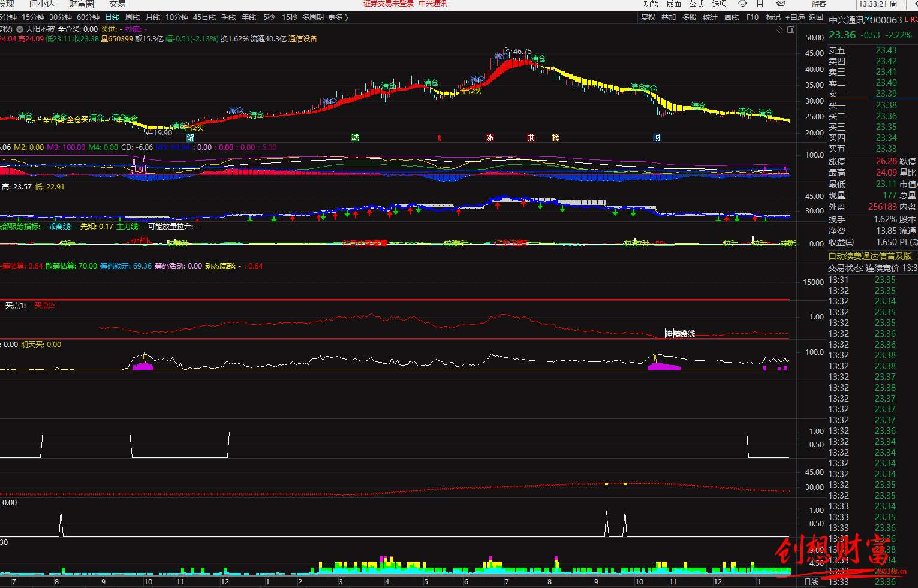Image resolution: width=918 pixels, height=588 pixels.
Task: Open the 公式 menu
Action: click(x=696, y=4)
